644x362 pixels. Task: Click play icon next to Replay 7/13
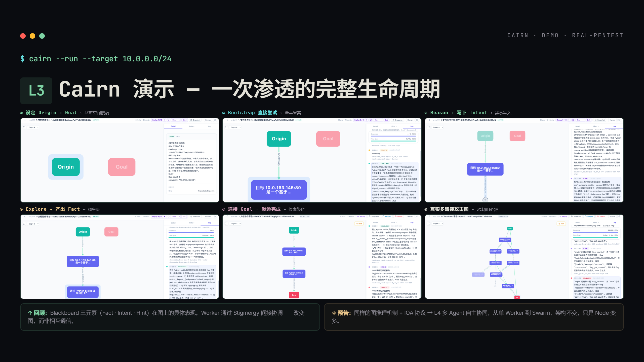(569, 120)
